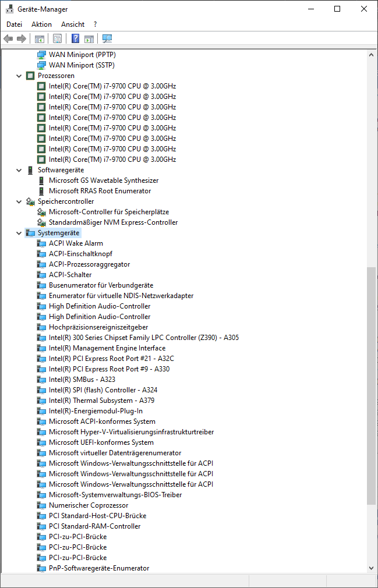Click the Intel(R) Management Engine Interface icon
The image size is (378, 588).
pyautogui.click(x=41, y=348)
